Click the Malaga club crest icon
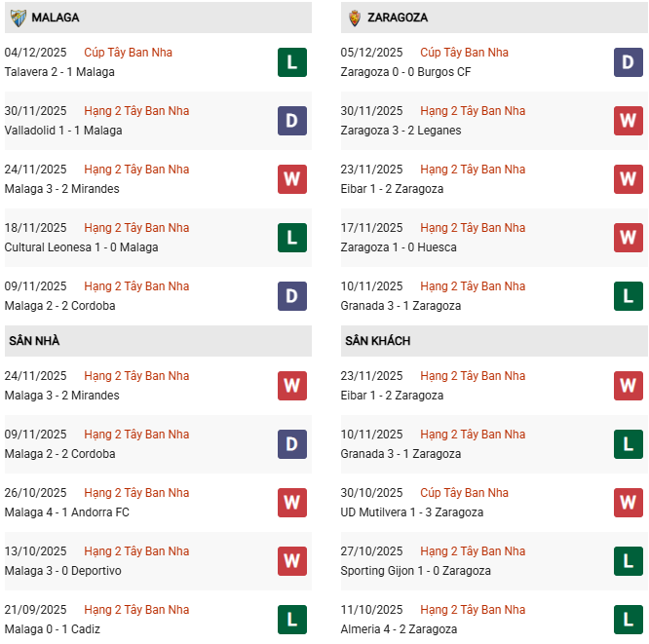 [x=18, y=18]
